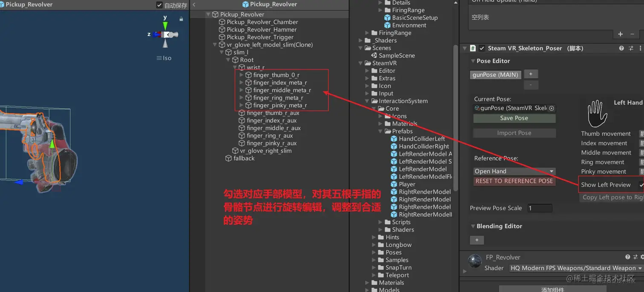Screen dimensions: 644x292
Task: Expand finger_pinky_meta_r bone node
Action: coord(241,105)
